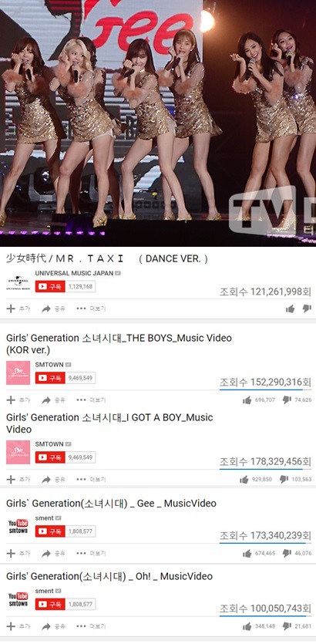Subscribe to SMTOWN under THE BOYS video

50,378
